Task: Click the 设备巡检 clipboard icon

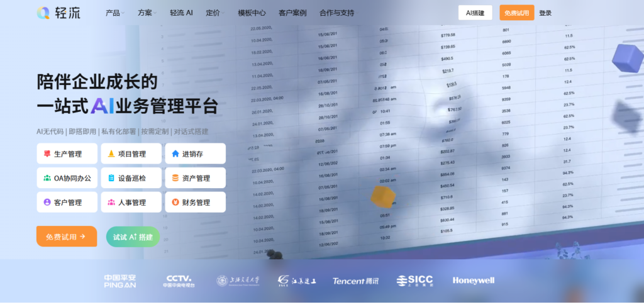Action: (x=111, y=178)
